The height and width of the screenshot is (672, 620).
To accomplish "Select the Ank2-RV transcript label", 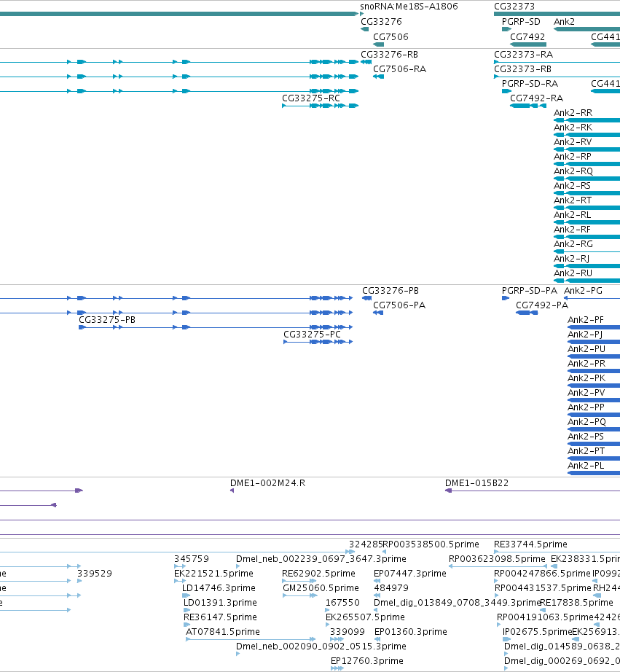I will [x=573, y=142].
